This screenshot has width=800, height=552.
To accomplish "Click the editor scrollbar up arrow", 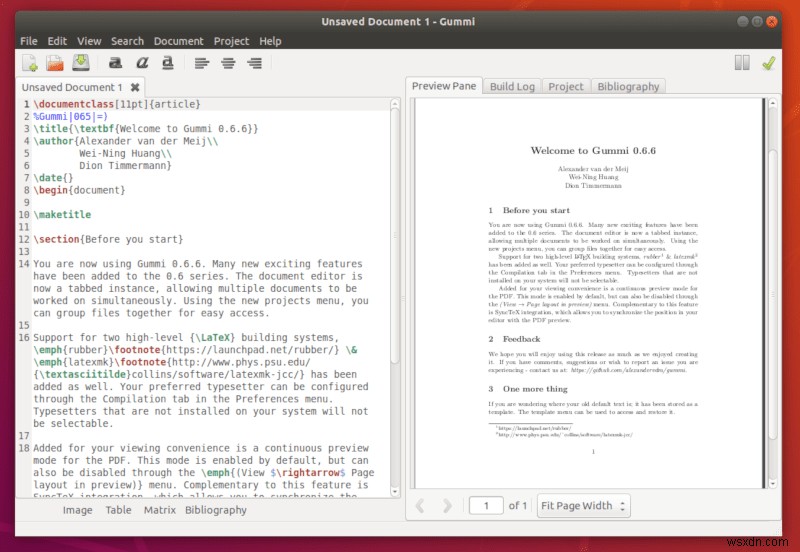I will point(395,104).
